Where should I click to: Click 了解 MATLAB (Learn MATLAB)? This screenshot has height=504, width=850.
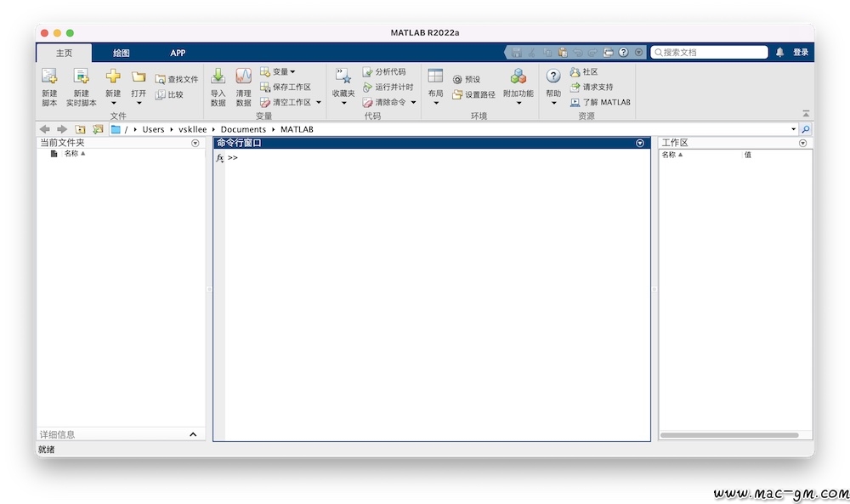[x=600, y=102]
